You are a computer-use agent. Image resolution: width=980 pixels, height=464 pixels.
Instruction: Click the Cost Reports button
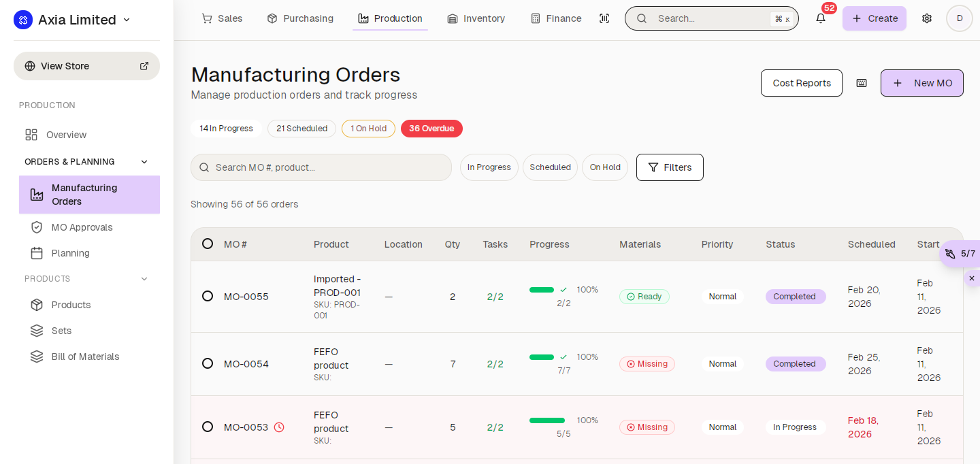[801, 83]
